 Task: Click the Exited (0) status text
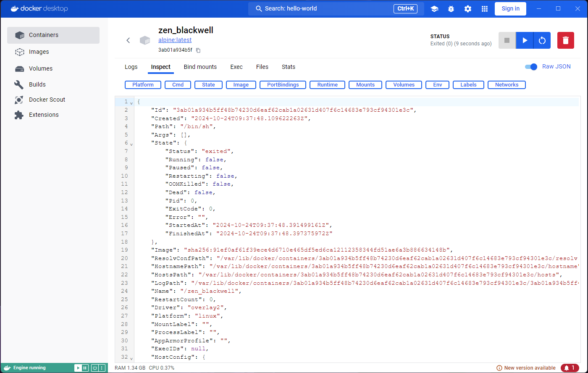461,44
